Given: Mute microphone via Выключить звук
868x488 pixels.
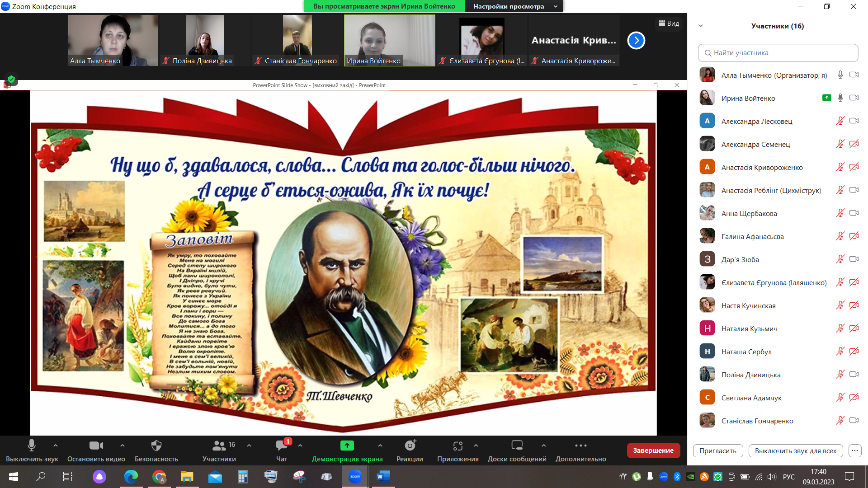Looking at the screenshot, I should coord(32,446).
